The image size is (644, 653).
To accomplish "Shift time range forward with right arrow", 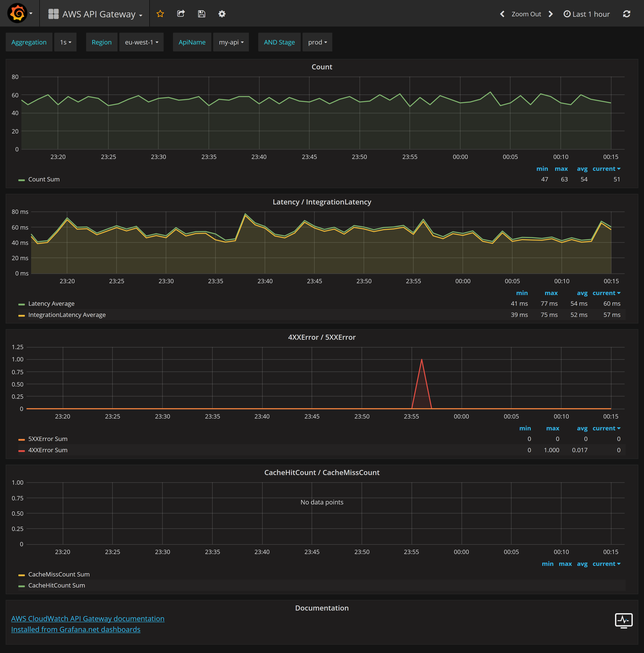I will point(551,14).
